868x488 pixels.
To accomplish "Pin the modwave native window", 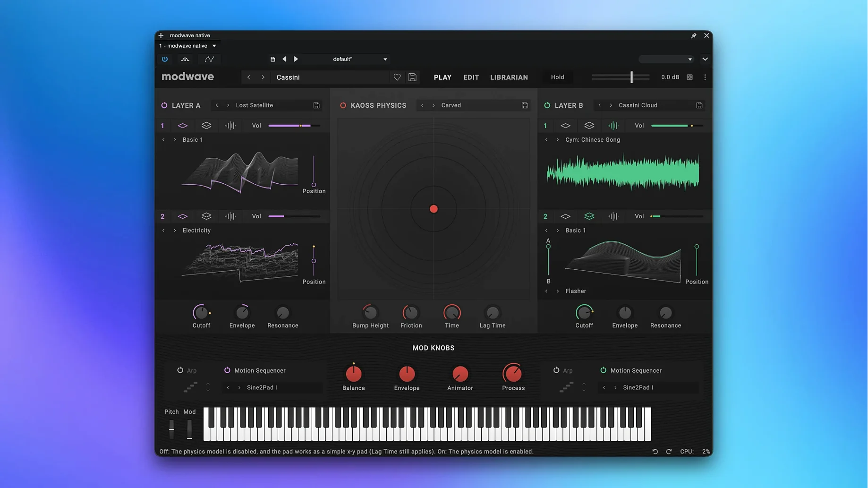I will (694, 35).
